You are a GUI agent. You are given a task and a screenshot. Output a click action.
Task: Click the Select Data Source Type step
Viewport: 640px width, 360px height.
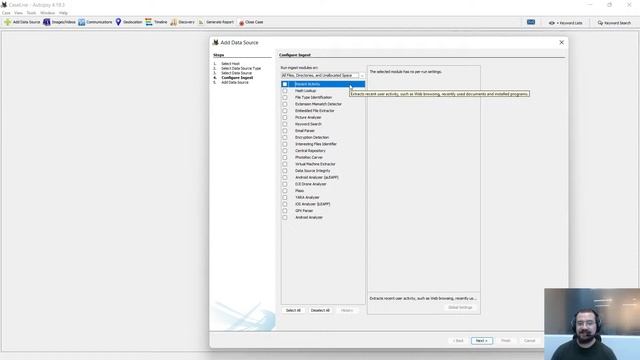(x=241, y=69)
